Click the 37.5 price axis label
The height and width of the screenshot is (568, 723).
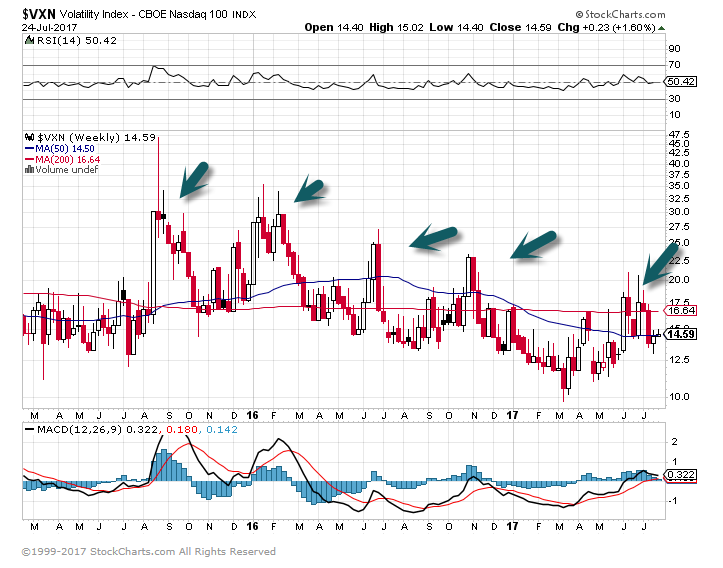click(679, 175)
